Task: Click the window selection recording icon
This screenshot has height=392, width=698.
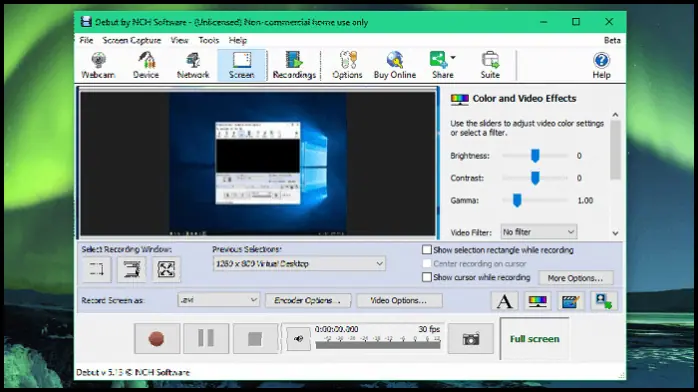Action: 131,269
